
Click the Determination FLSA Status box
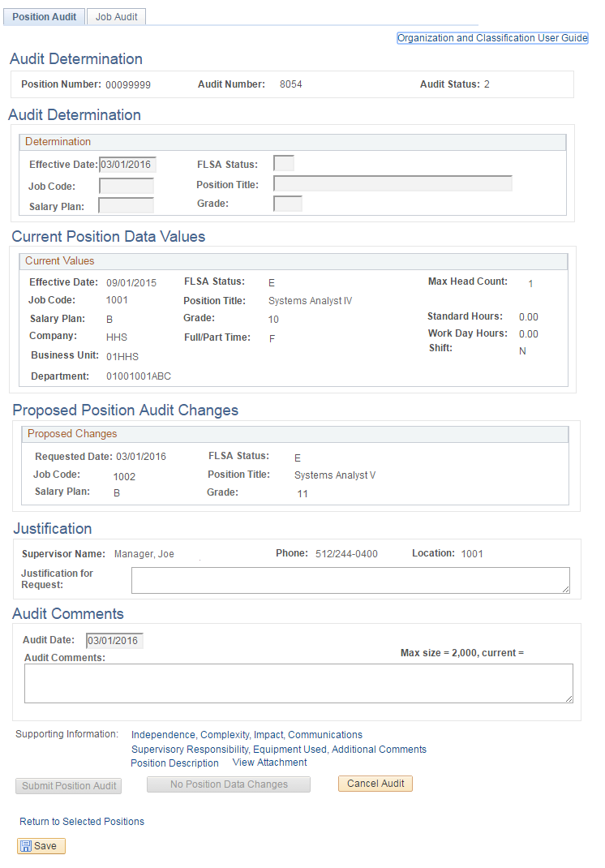(x=284, y=164)
